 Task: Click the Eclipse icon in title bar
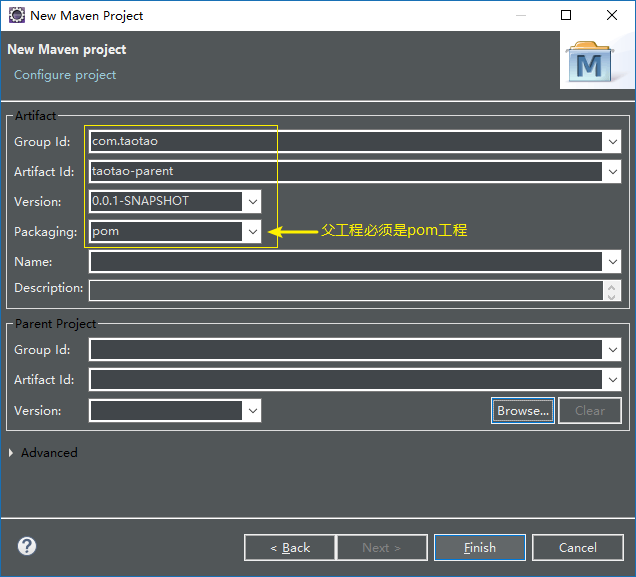click(17, 15)
